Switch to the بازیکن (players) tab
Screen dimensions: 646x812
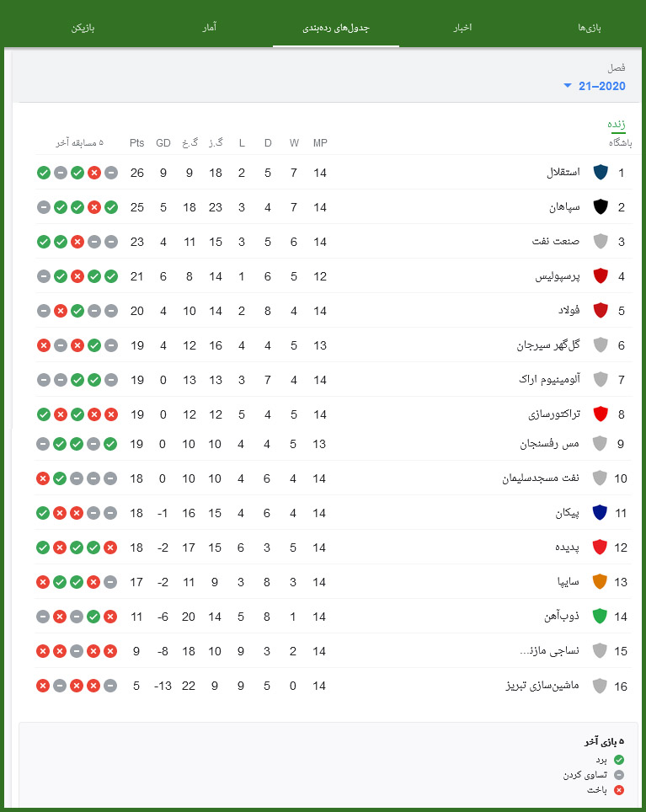[84, 26]
